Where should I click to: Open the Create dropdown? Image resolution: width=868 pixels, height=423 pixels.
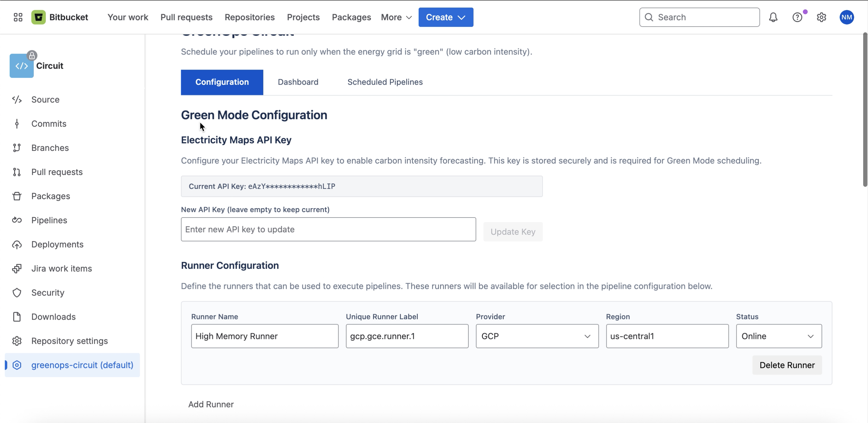click(x=445, y=17)
